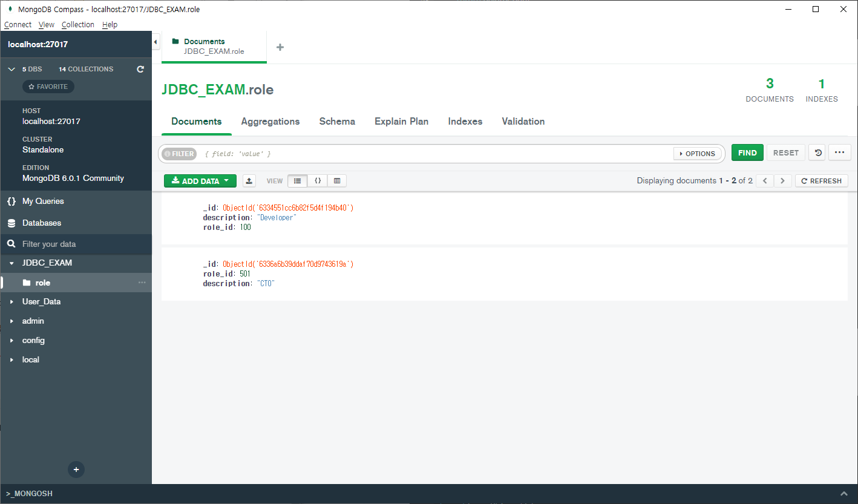Switch to the Schema tab

337,122
